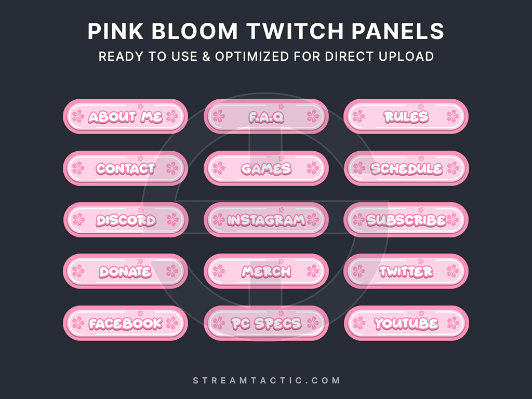Open the F.A.Q panel button
Image resolution: width=532 pixels, height=399 pixels.
tap(266, 116)
